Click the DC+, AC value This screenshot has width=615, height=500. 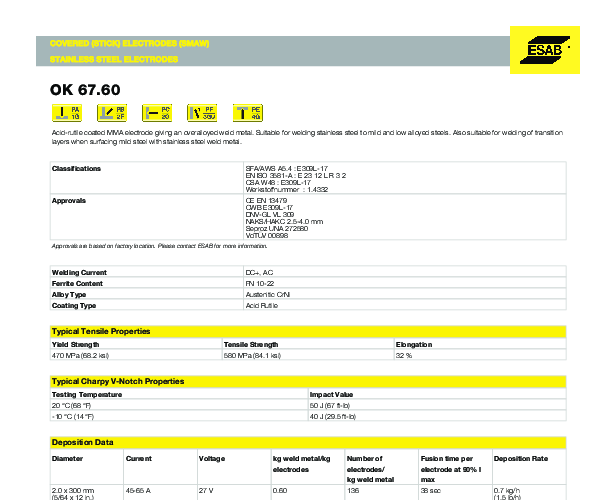[x=259, y=273]
